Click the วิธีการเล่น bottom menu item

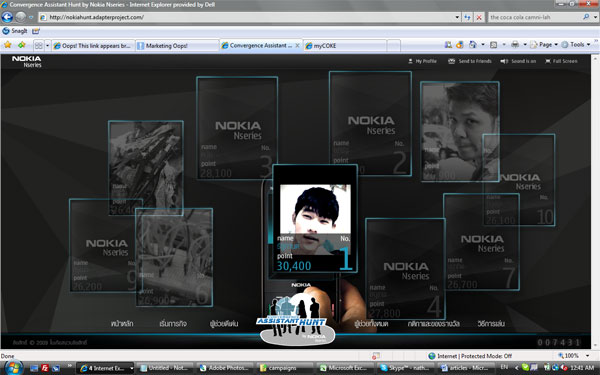[491, 324]
